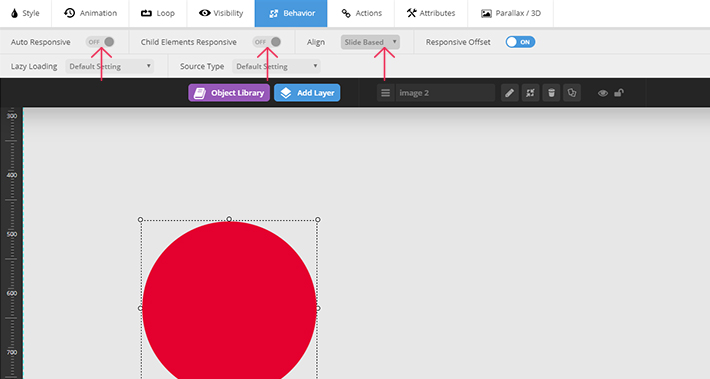This screenshot has width=710, height=379.
Task: Delete layer using the trash icon
Action: (x=551, y=93)
